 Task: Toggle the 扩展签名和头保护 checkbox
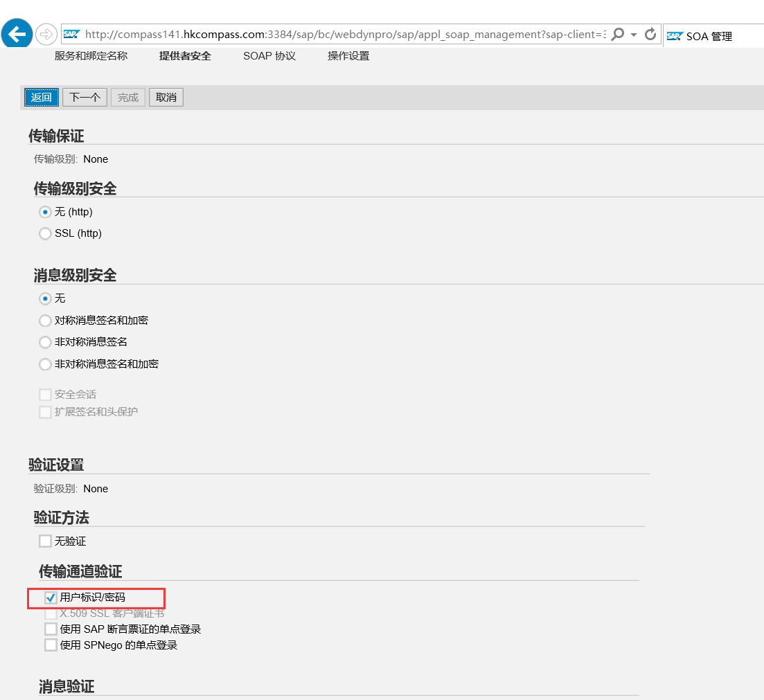click(45, 412)
